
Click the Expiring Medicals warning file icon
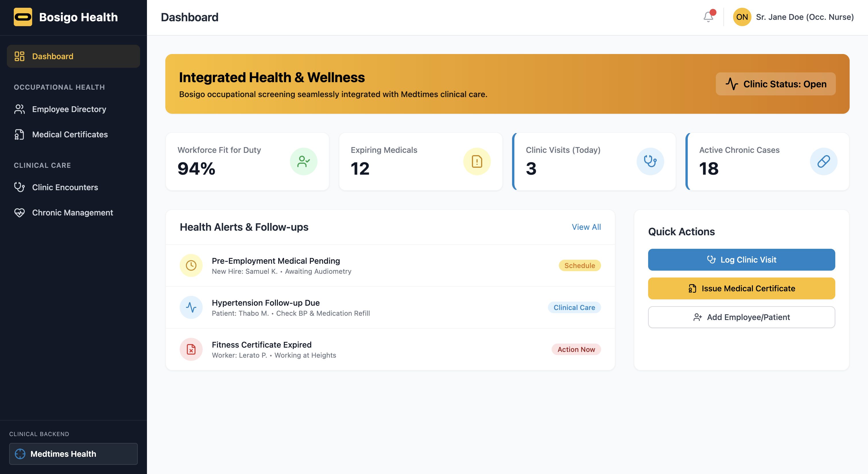477,161
